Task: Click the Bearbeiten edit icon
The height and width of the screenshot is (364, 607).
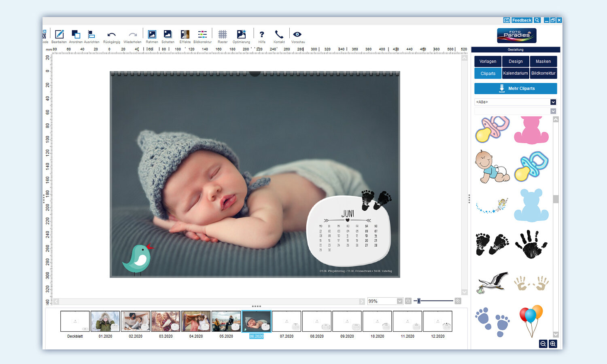Action: tap(59, 35)
